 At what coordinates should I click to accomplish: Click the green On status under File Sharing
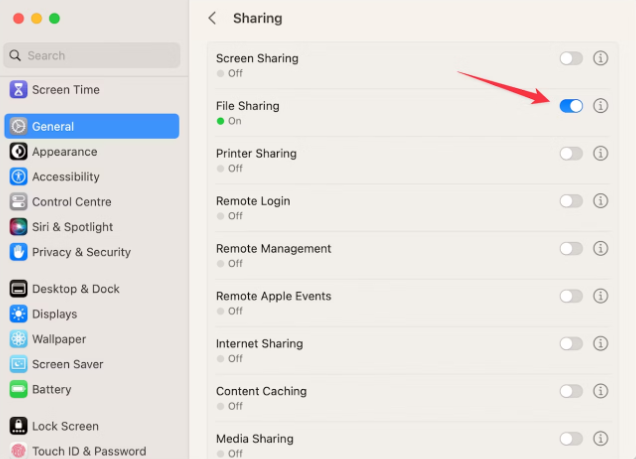pyautogui.click(x=229, y=121)
